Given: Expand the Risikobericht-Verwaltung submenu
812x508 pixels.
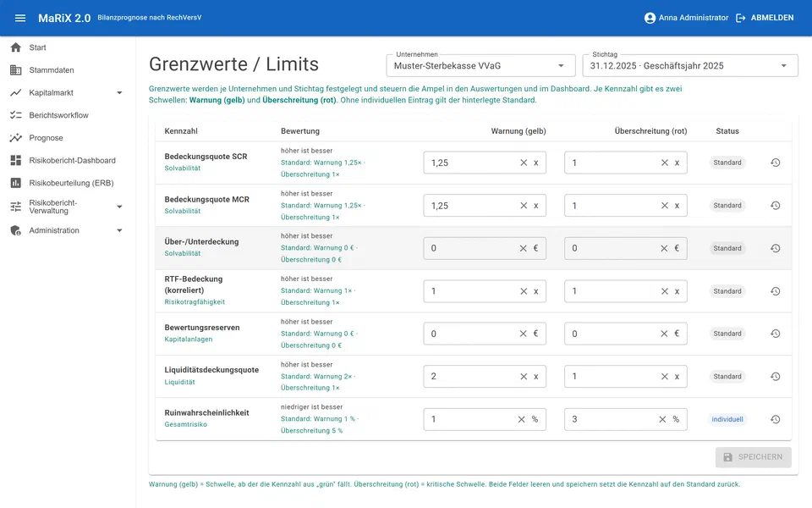Looking at the screenshot, I should click(119, 207).
